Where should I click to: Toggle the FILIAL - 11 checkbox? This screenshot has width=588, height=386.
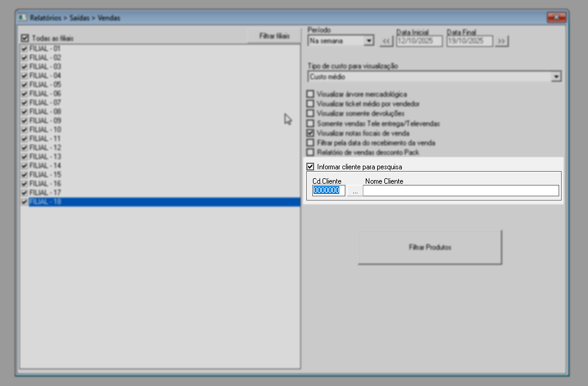pyautogui.click(x=25, y=139)
